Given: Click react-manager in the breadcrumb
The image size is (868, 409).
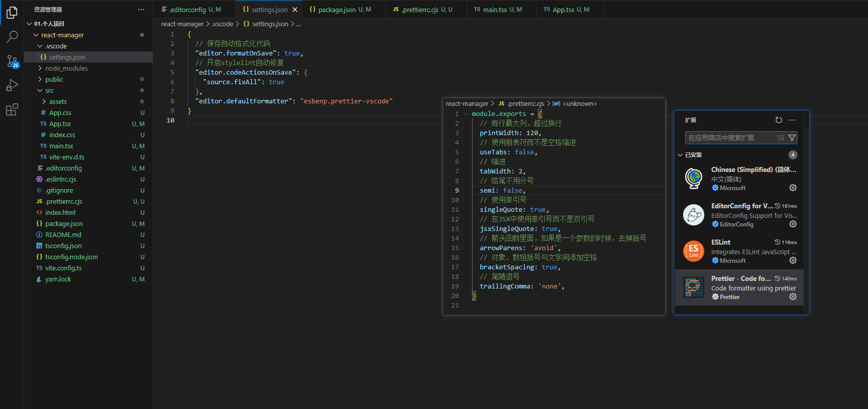Looking at the screenshot, I should click(x=182, y=24).
